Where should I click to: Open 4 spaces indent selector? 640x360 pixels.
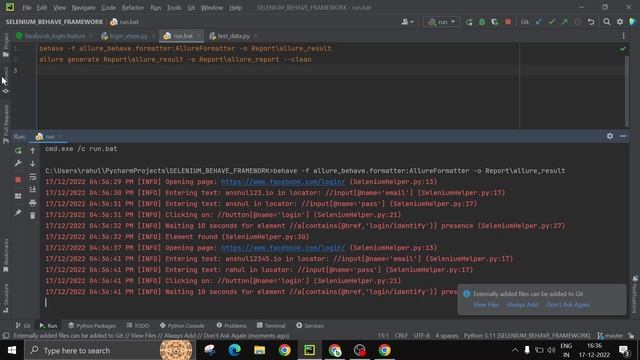point(447,336)
